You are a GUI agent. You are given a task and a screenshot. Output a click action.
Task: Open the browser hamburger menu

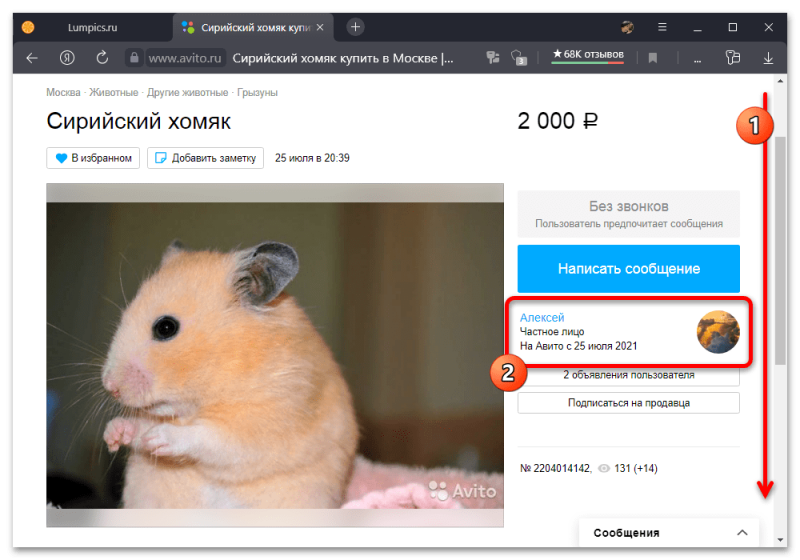pos(662,27)
